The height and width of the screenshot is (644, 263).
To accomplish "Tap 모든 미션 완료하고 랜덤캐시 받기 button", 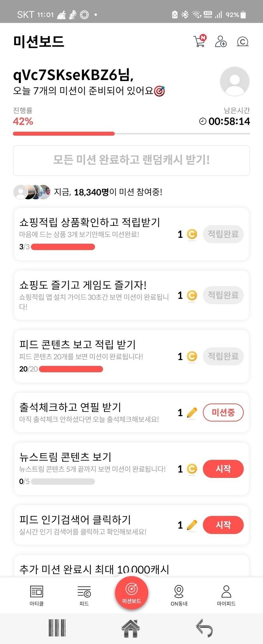I will (x=131, y=160).
